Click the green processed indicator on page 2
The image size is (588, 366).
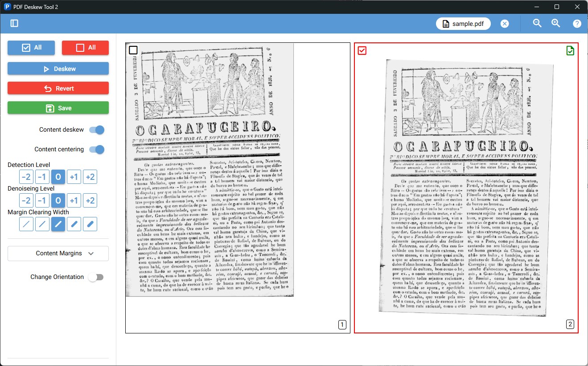click(x=570, y=50)
